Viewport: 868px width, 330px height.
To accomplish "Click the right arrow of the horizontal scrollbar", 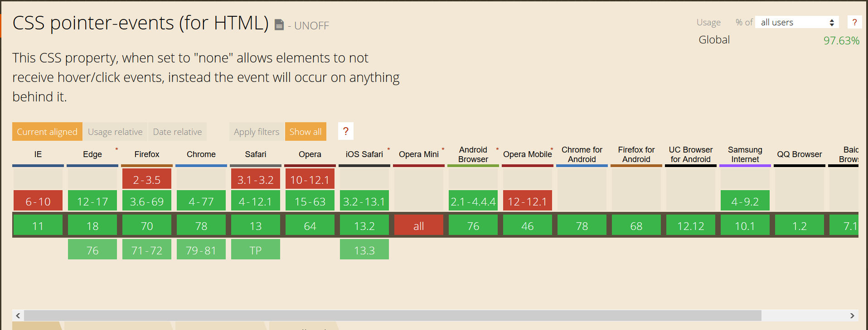I will 853,316.
